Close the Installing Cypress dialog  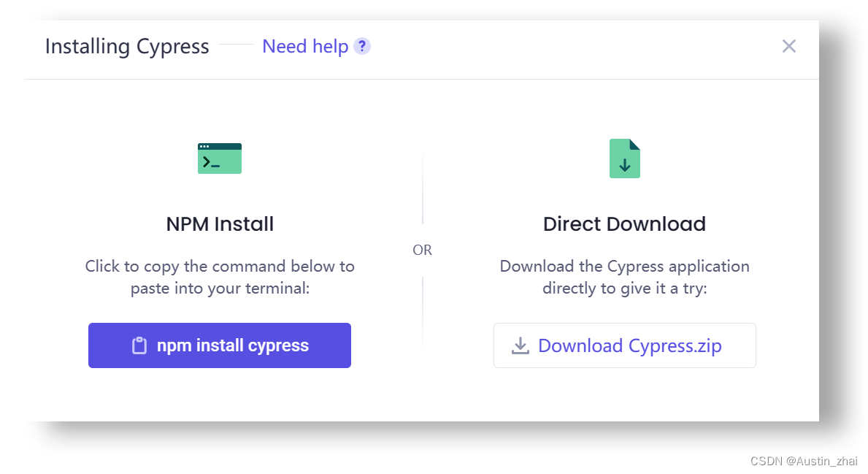pyautogui.click(x=789, y=47)
